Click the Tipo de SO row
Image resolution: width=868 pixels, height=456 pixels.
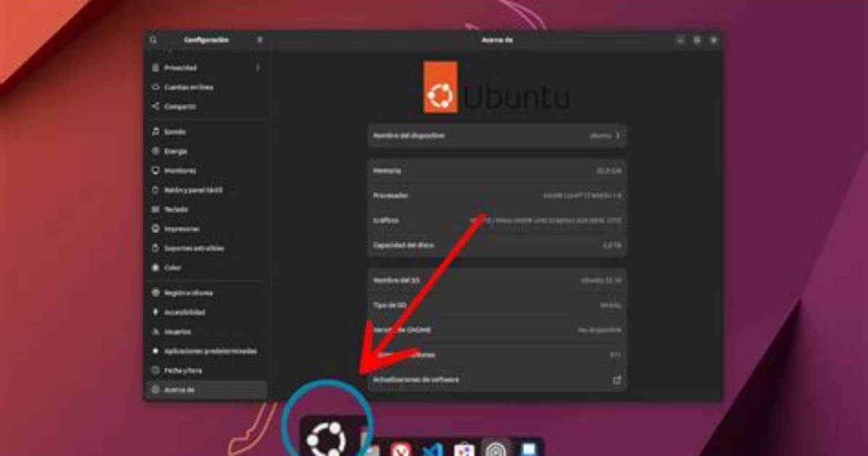pos(497,305)
